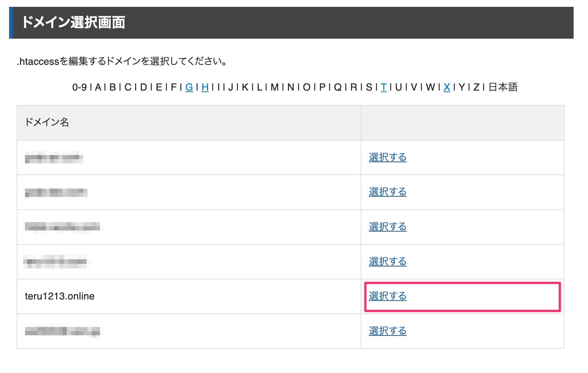Click 選択する in the fourth domain row
588x373 pixels.
click(x=387, y=261)
